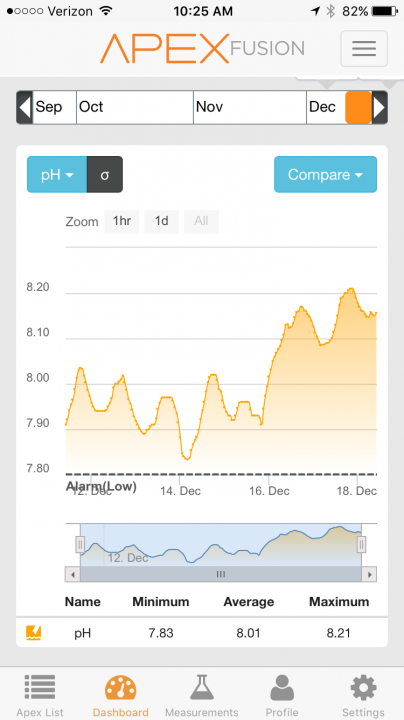This screenshot has width=404, height=720.
Task: Expand the pH dropdown
Action: click(x=57, y=174)
